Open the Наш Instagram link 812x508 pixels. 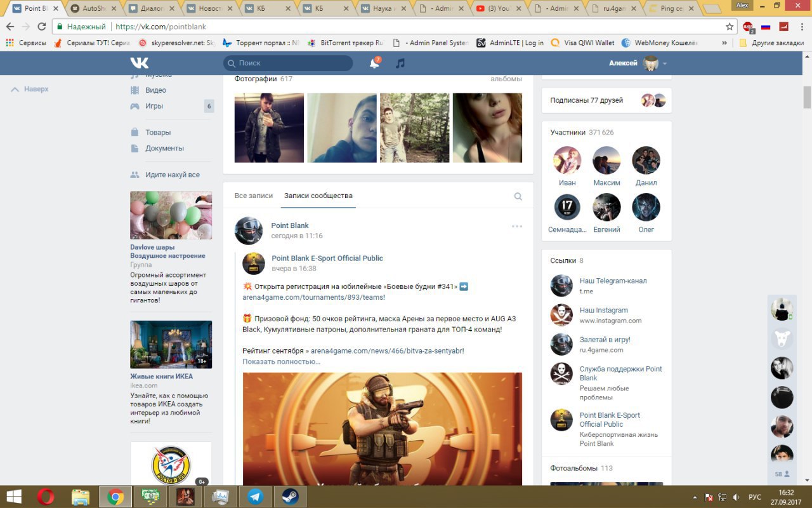click(x=604, y=311)
